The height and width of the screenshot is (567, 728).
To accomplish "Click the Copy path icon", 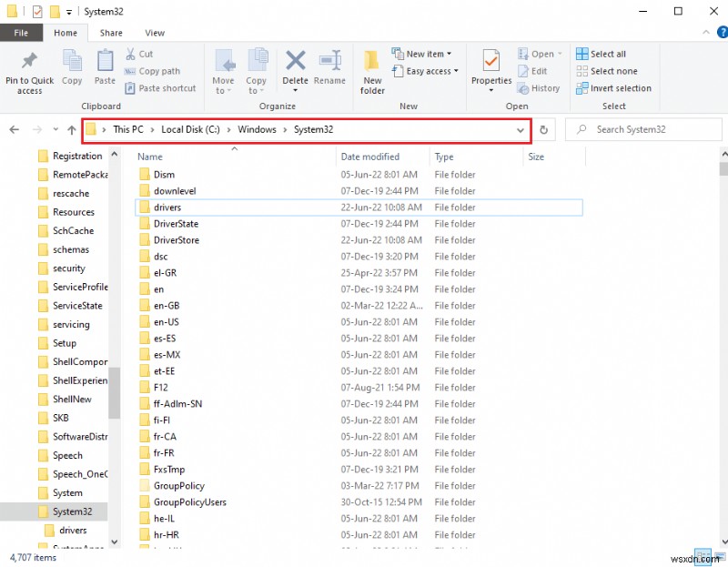I will coord(130,71).
